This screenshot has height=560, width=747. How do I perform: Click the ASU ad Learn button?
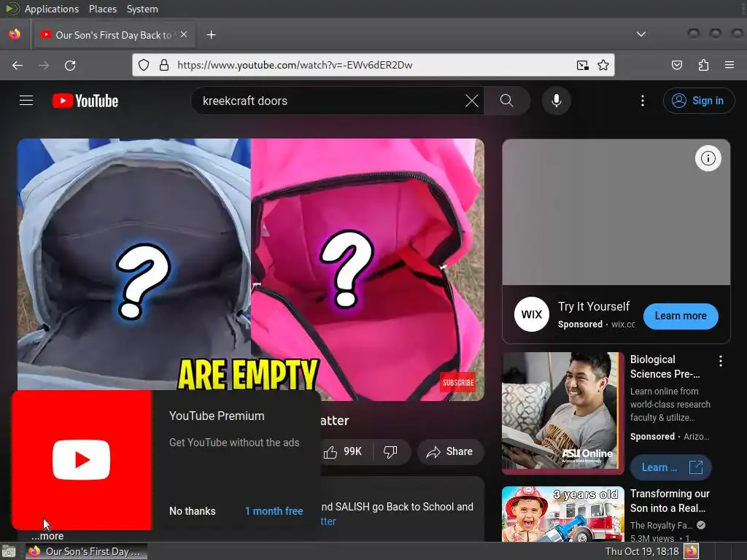[671, 467]
